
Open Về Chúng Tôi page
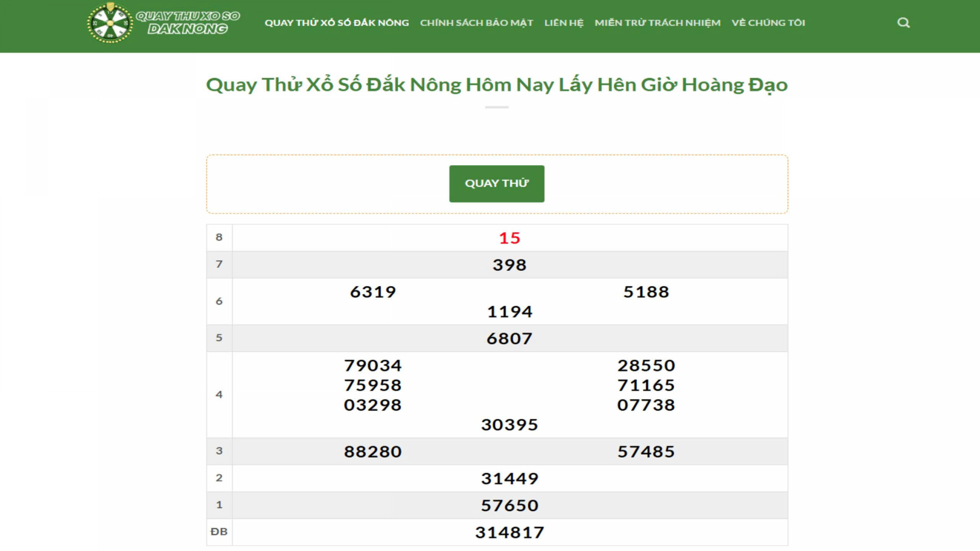click(768, 23)
